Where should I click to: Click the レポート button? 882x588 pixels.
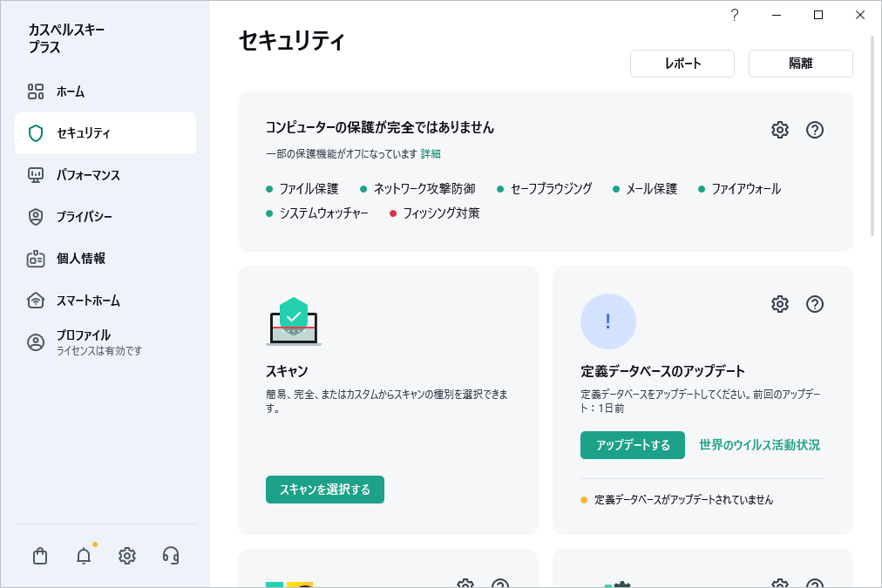click(682, 64)
